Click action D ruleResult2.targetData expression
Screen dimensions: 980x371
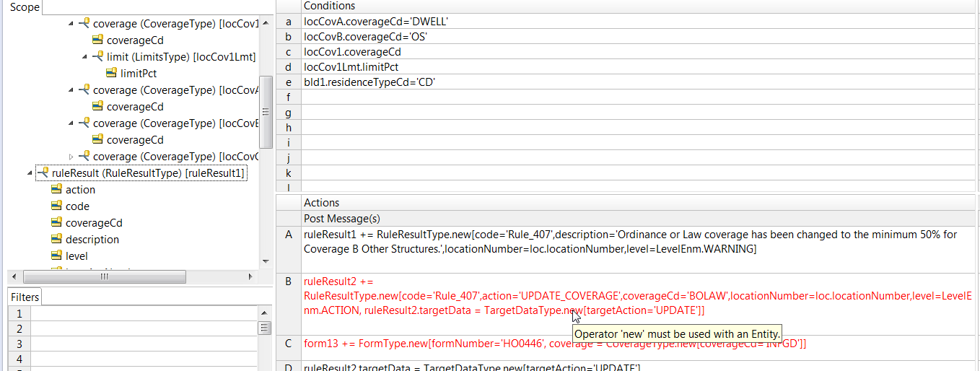tap(638, 366)
